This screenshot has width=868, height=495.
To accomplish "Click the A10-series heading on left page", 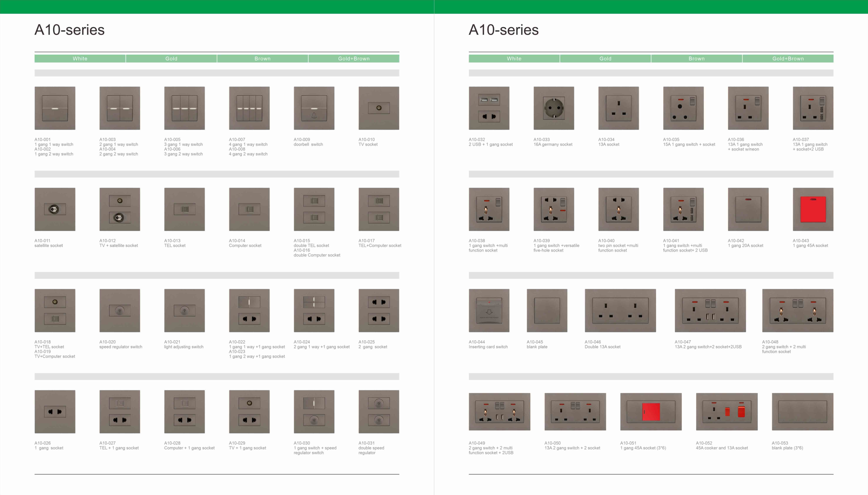I will (70, 30).
